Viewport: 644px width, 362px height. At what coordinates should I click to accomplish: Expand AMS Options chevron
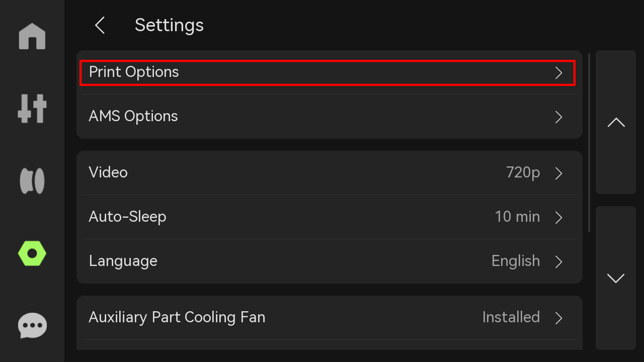(558, 117)
